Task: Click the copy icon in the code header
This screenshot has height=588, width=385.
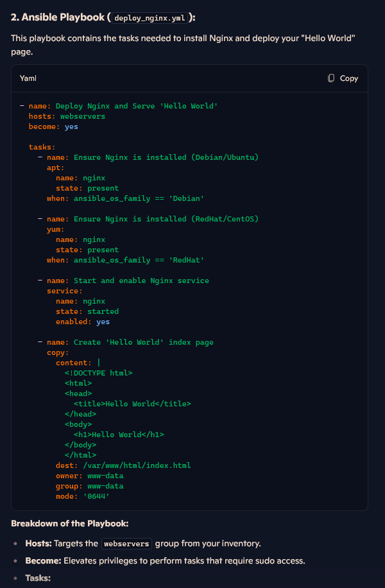Action: [x=331, y=78]
